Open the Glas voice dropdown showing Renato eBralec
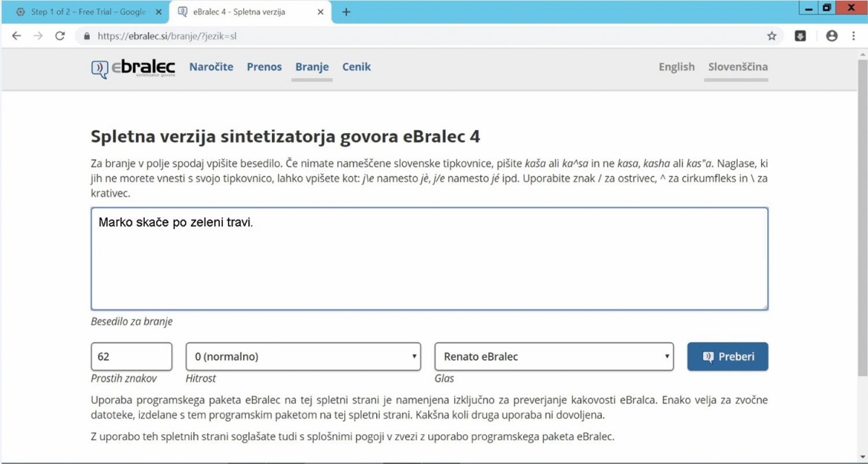The width and height of the screenshot is (868, 464). 554,356
